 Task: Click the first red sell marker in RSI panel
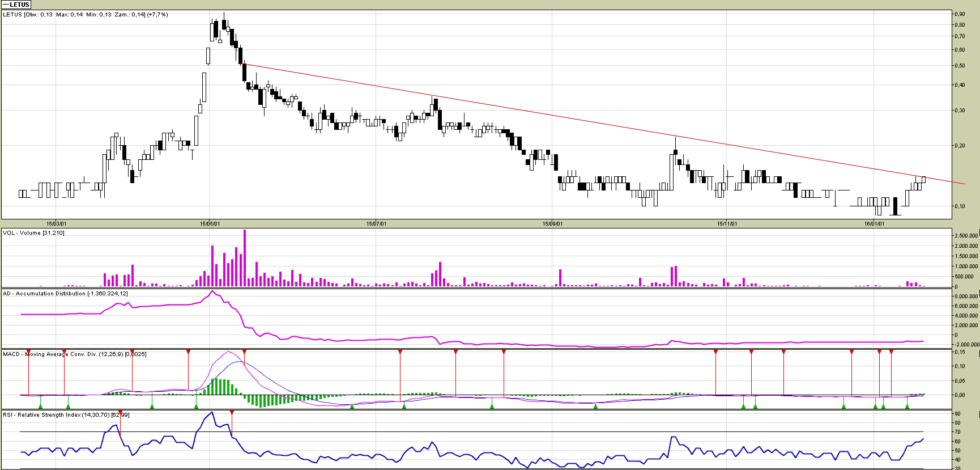tap(120, 413)
